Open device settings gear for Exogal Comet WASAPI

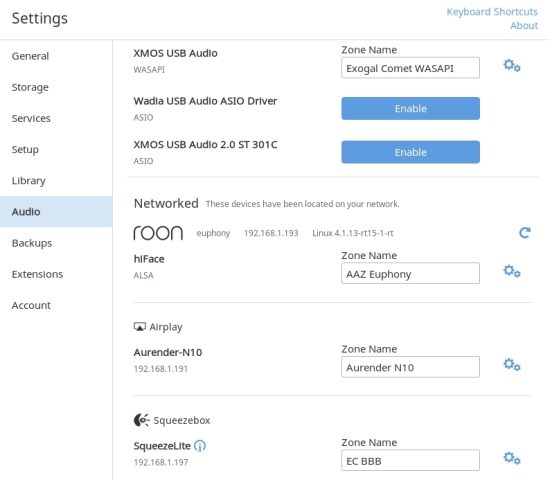pos(512,66)
